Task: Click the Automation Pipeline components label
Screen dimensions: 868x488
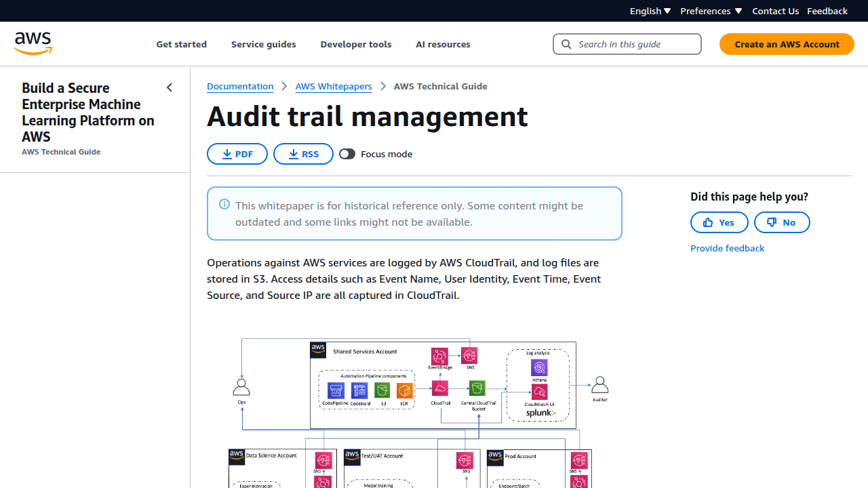Action: 374,375
